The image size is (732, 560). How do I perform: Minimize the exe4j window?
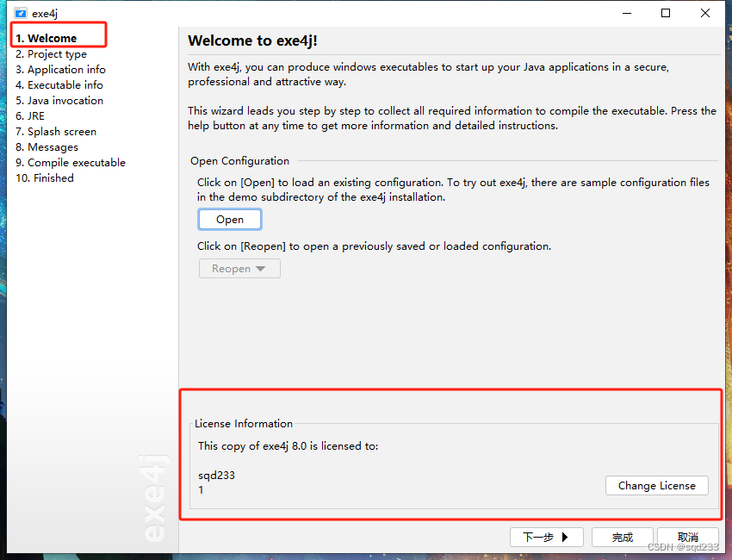tap(627, 13)
